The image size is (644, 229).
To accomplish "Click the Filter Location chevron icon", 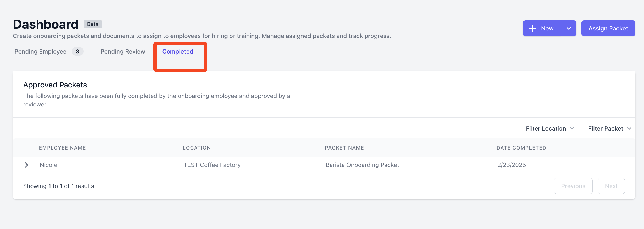I will point(572,128).
